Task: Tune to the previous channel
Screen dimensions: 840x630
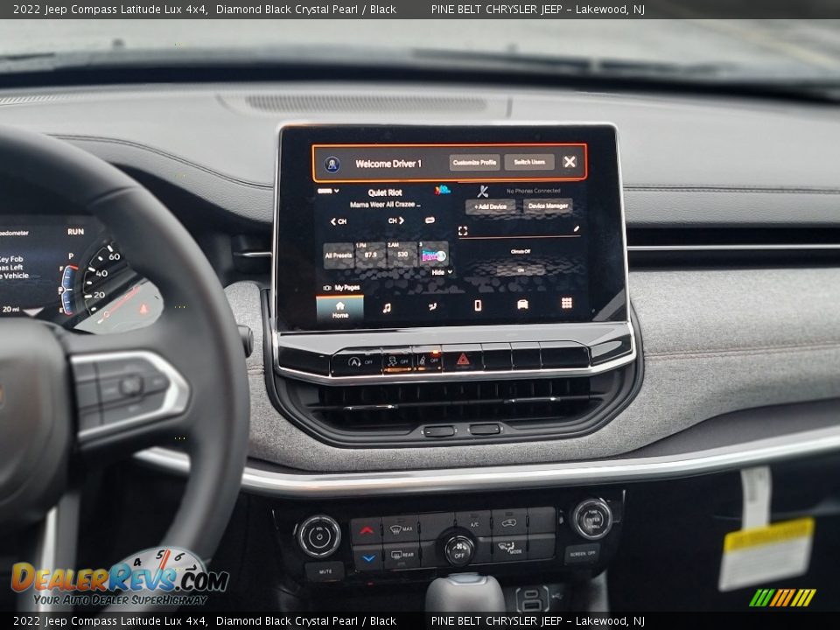Action: [x=339, y=221]
